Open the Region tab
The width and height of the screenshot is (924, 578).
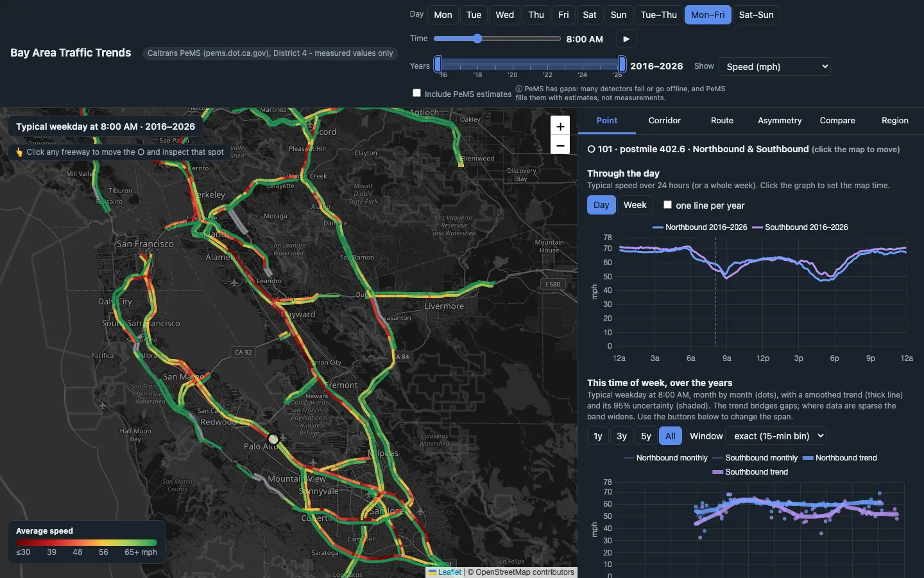pos(895,121)
